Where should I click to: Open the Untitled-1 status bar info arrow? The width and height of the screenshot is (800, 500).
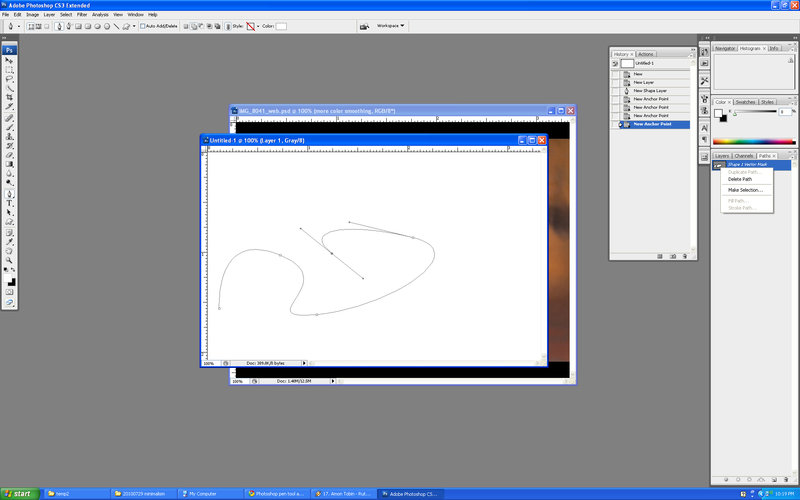(304, 363)
